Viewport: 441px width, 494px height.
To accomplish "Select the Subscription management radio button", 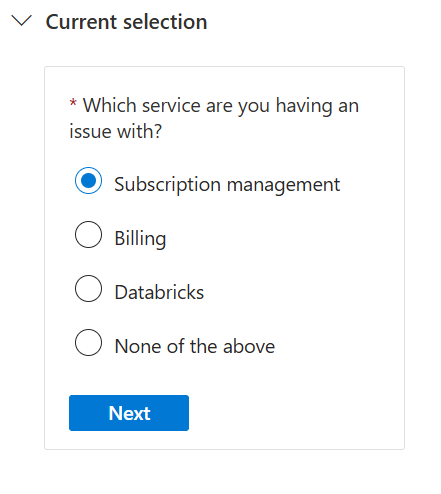I will [x=88, y=181].
